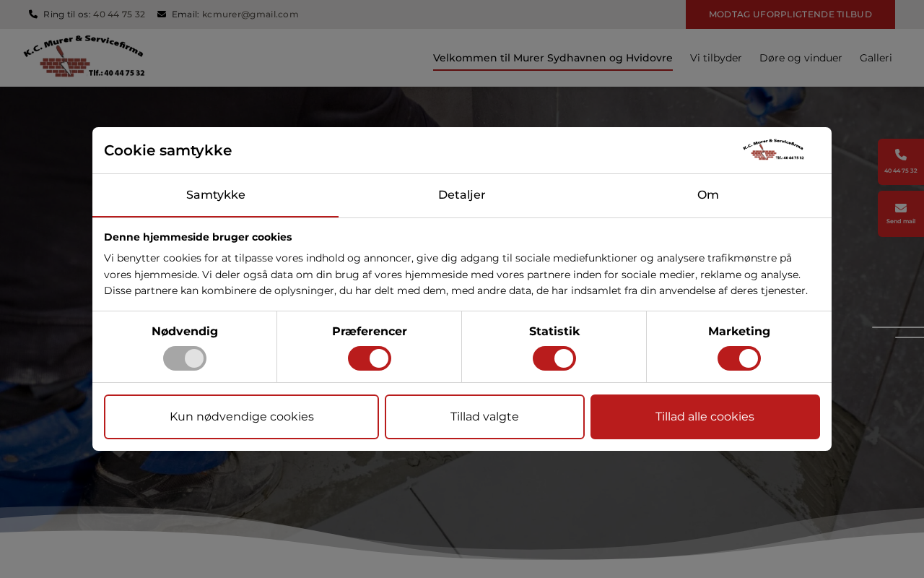Click the 'Cookie samtykke' heading
The height and width of the screenshot is (578, 924).
pos(168,150)
